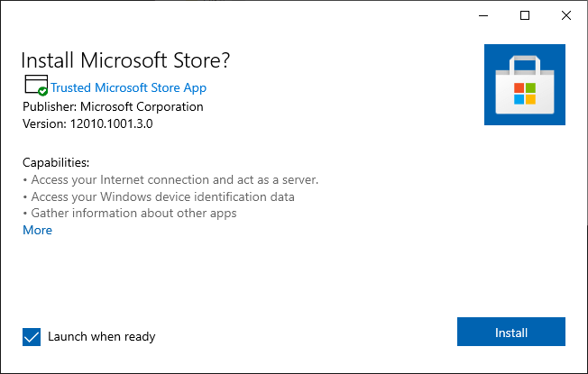This screenshot has width=588, height=374.
Task: Click the 'Install Microsoft Store?' heading
Action: coord(125,60)
